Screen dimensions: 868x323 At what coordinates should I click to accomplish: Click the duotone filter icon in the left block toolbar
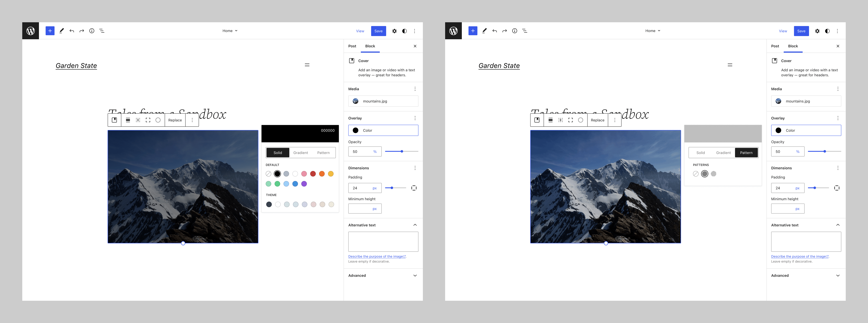[158, 120]
